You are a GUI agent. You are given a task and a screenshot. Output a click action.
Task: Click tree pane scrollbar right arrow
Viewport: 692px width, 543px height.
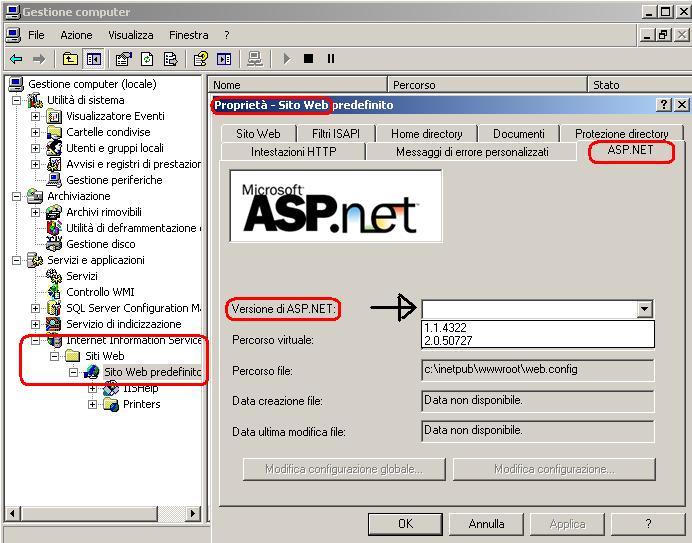[192, 513]
